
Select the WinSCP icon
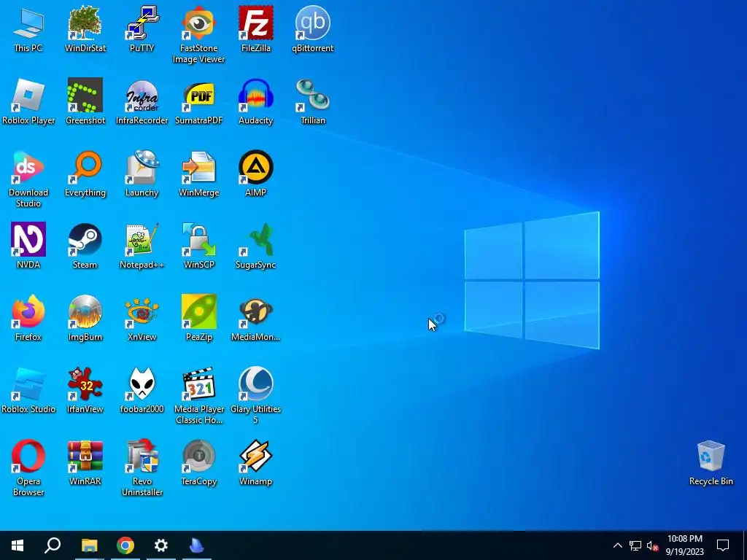tap(198, 246)
